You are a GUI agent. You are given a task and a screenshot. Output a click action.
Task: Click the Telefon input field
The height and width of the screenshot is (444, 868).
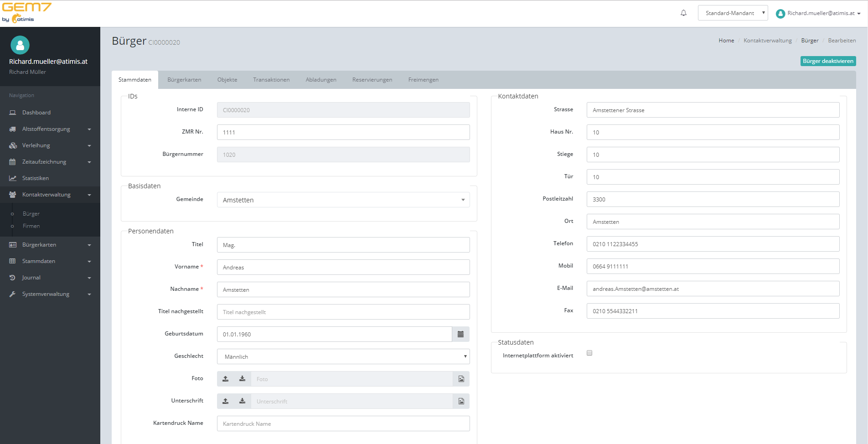click(713, 244)
